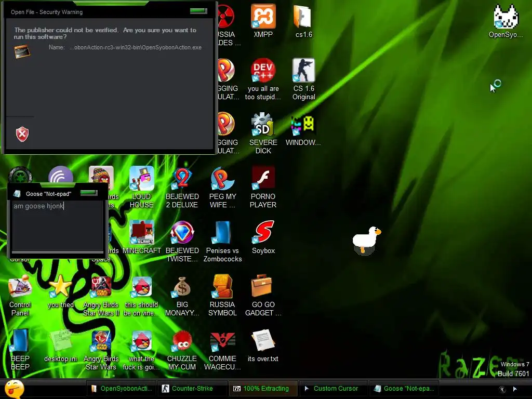
Task: Switch to 100% Extracting taskbar item
Action: [262, 389]
